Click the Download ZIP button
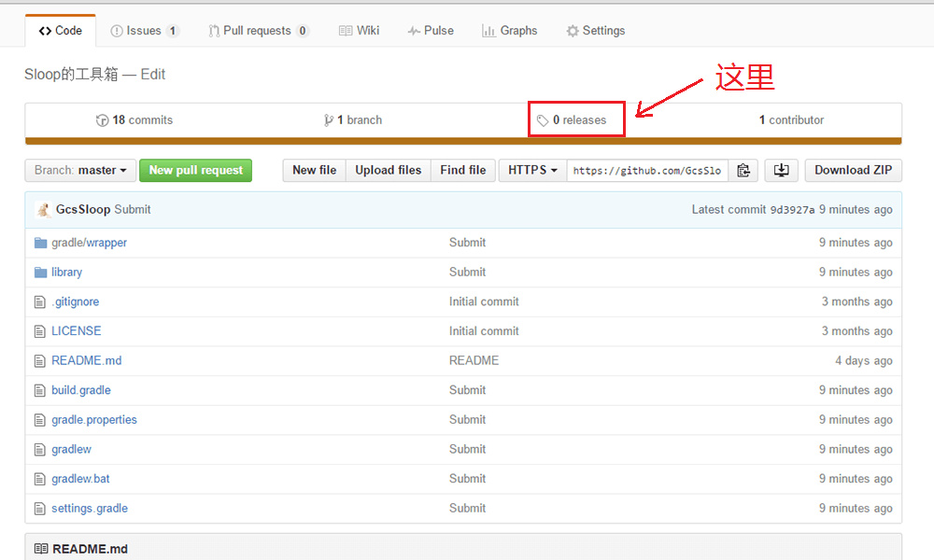The width and height of the screenshot is (934, 560). tap(853, 170)
